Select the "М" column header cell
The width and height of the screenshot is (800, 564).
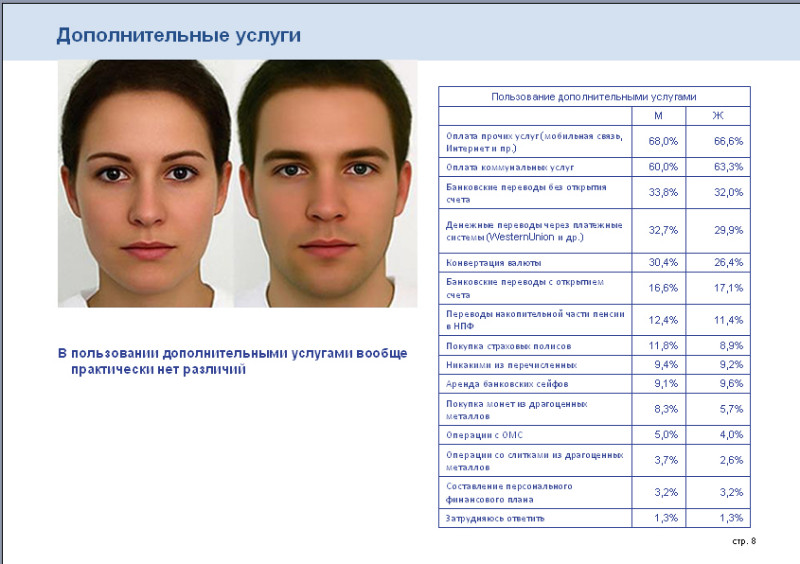point(658,115)
